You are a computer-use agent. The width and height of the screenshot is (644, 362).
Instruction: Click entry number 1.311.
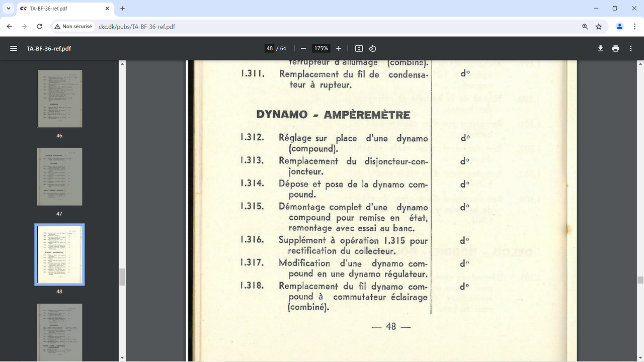(x=252, y=73)
